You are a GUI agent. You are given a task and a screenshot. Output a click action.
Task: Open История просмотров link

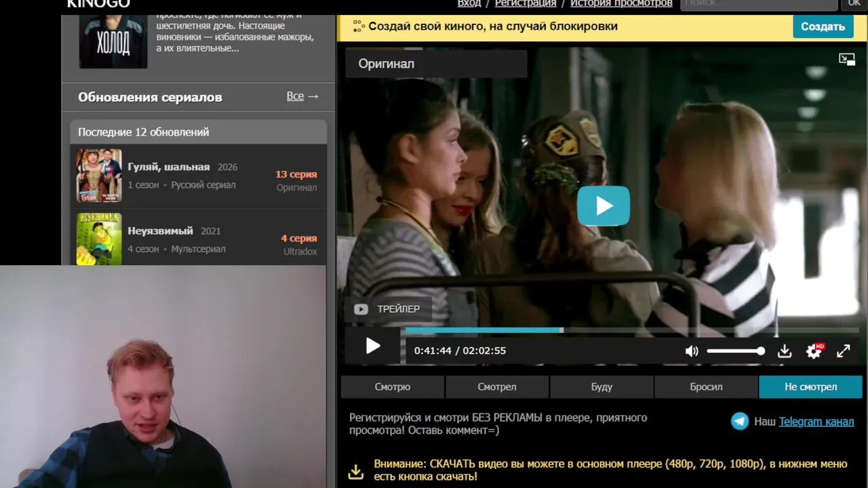(x=621, y=3)
